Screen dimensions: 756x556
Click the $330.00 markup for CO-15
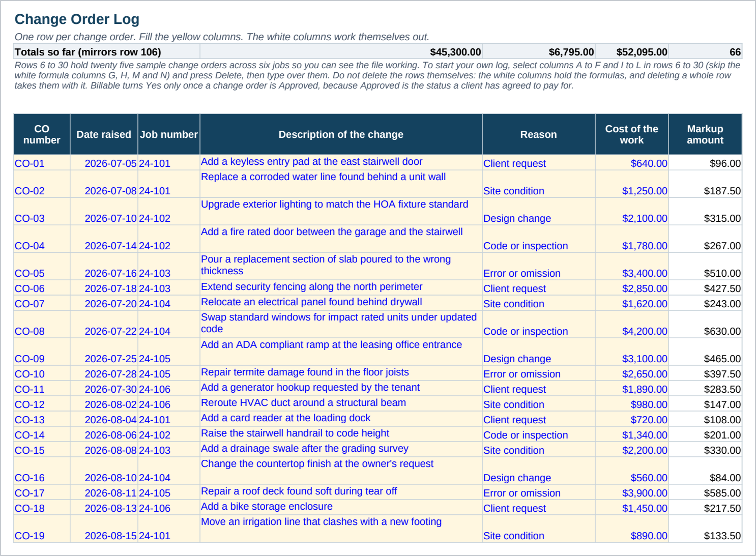tap(705, 450)
